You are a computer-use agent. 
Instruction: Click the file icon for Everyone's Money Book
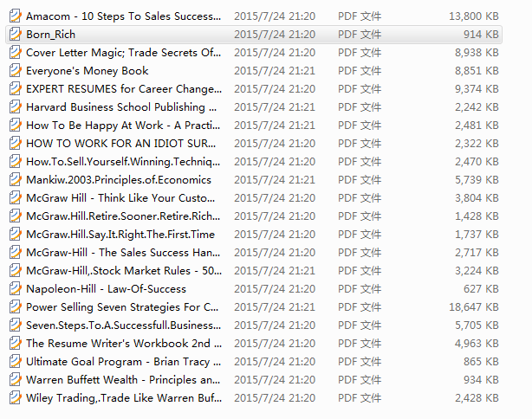(x=15, y=70)
